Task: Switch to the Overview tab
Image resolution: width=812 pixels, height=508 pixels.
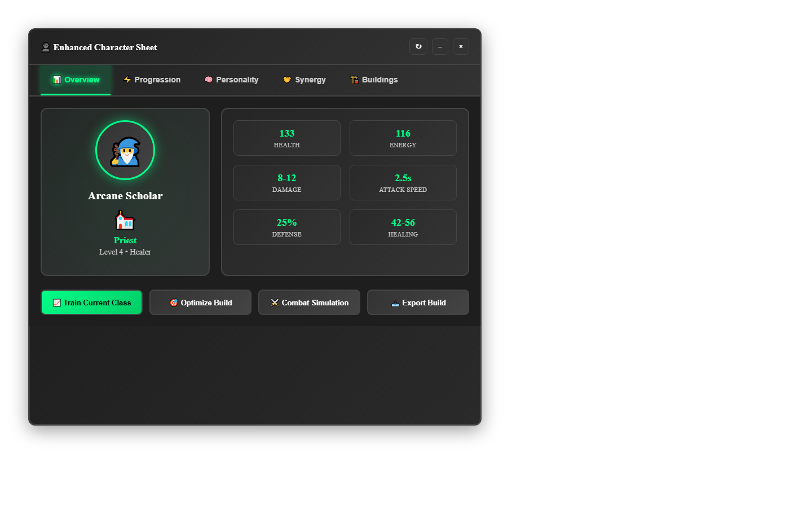Action: pyautogui.click(x=76, y=80)
